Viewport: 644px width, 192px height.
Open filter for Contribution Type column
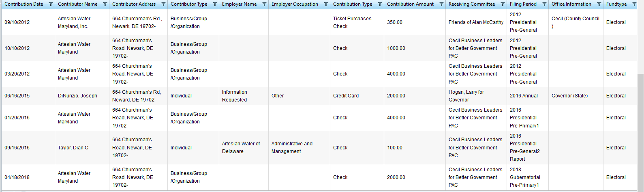pyautogui.click(x=380, y=4)
